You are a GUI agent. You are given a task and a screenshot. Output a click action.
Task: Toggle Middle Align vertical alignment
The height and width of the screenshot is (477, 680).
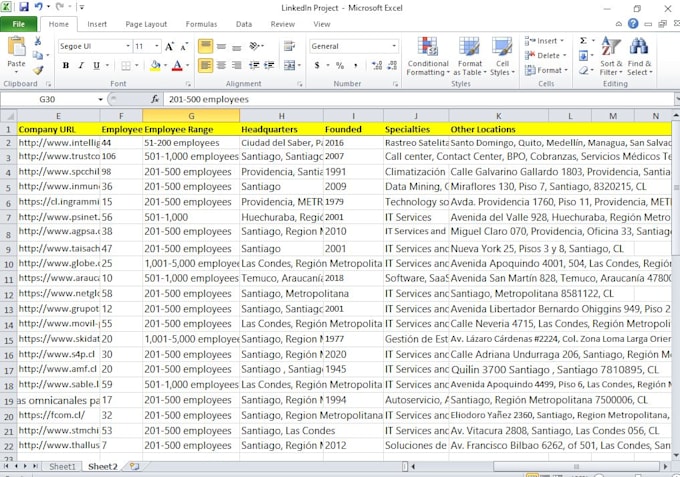click(221, 46)
